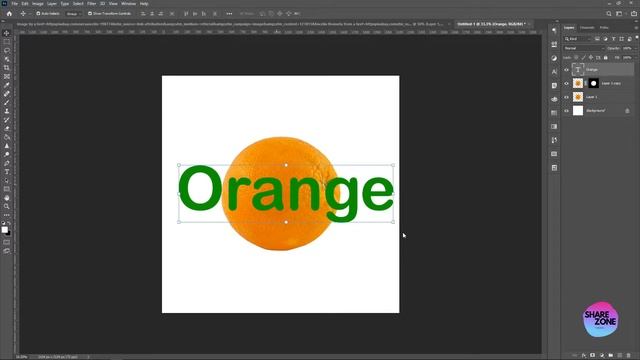The image size is (640, 360).
Task: Click the Home icon in options bar
Action: (9, 13)
